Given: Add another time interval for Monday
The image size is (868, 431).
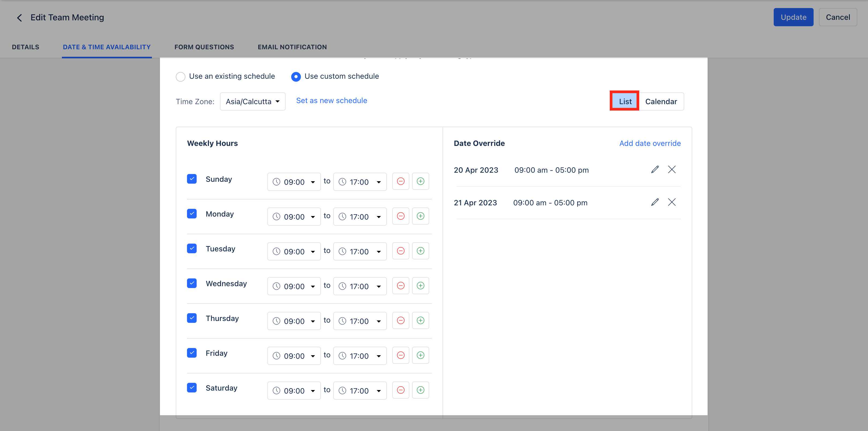Looking at the screenshot, I should [420, 216].
